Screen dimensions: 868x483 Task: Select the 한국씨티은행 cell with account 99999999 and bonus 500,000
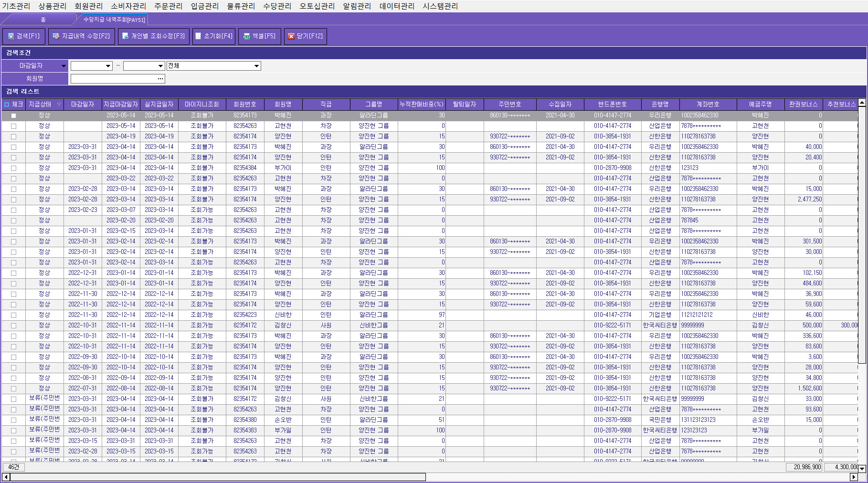coord(660,325)
